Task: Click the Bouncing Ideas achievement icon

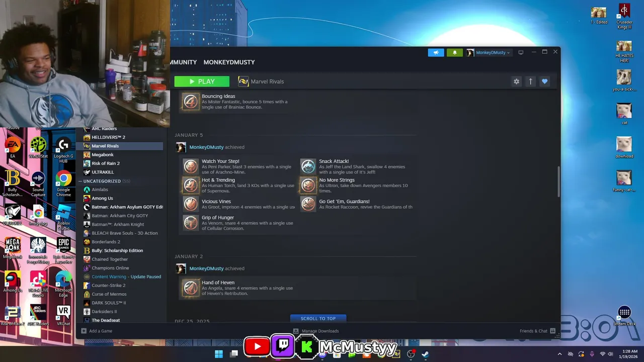Action: coord(190,102)
